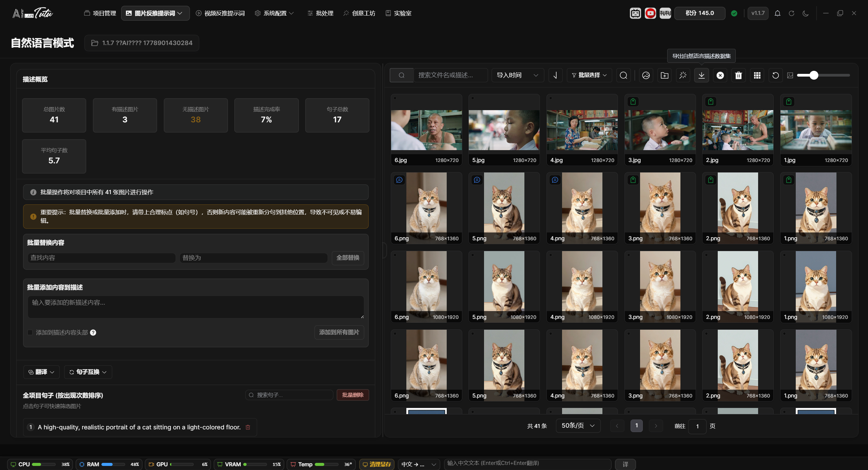Enable the 添加到描述内容头部 checkbox
The width and height of the screenshot is (868, 470).
click(x=30, y=332)
